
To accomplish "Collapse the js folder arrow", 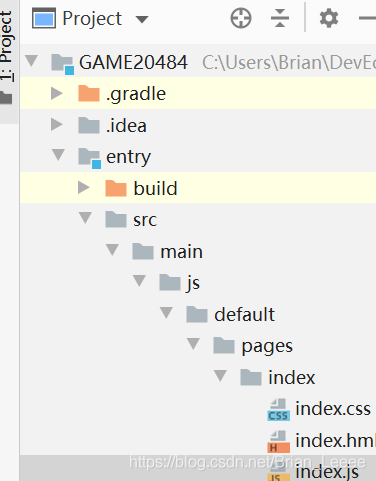I will pyautogui.click(x=139, y=281).
